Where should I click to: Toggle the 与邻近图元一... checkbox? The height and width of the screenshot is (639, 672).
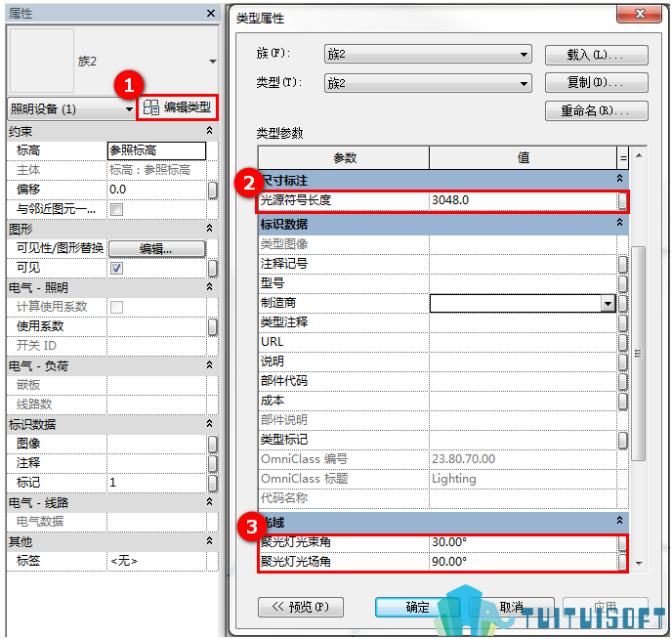pyautogui.click(x=116, y=209)
